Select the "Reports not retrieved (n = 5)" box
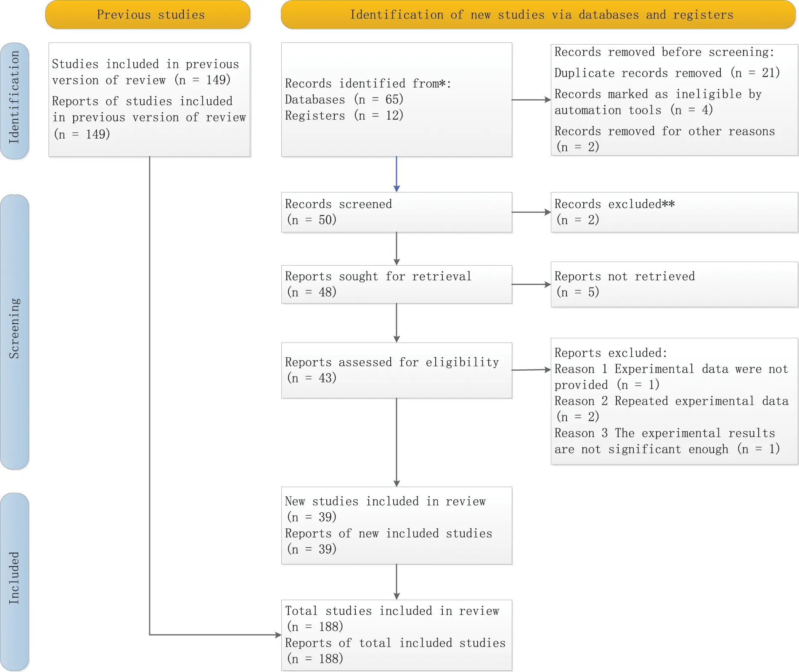This screenshot has height=672, width=799. 674,284
